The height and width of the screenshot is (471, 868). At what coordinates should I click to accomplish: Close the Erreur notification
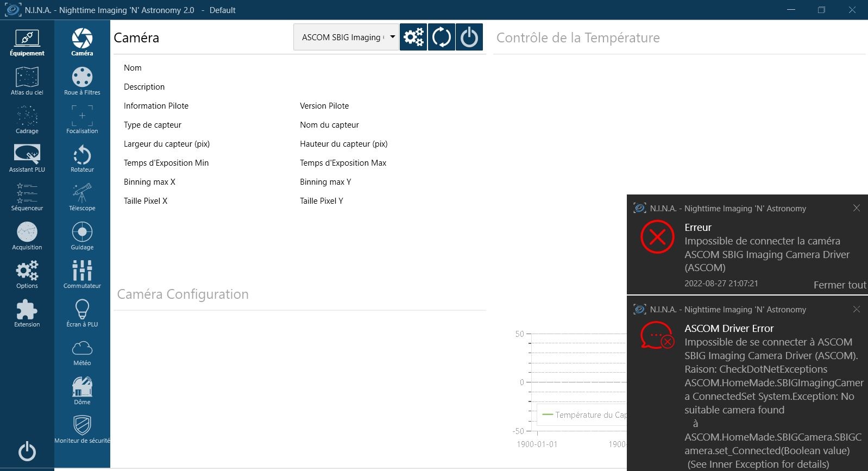click(857, 208)
